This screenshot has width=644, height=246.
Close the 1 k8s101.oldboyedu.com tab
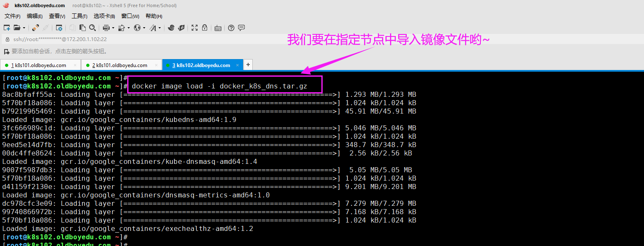pos(75,65)
